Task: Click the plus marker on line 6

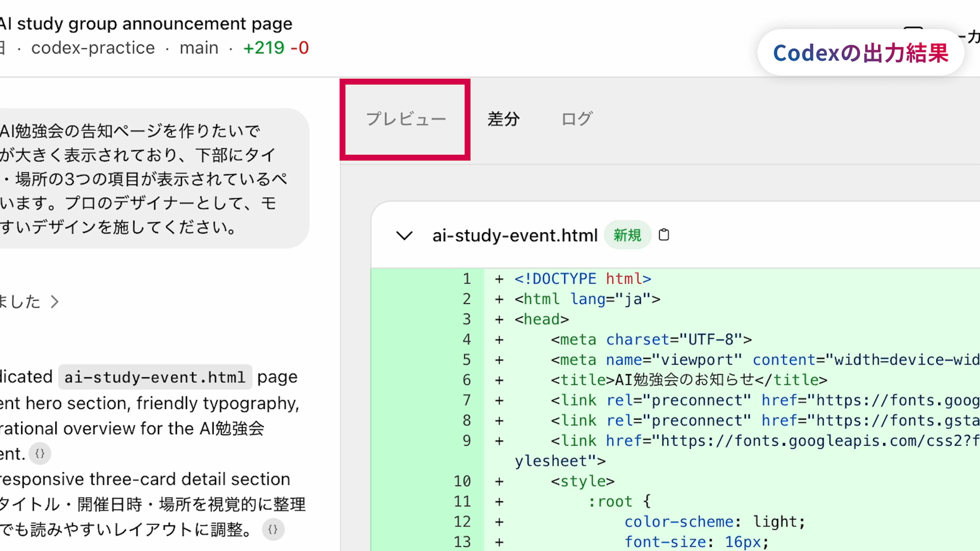Action: (x=499, y=380)
